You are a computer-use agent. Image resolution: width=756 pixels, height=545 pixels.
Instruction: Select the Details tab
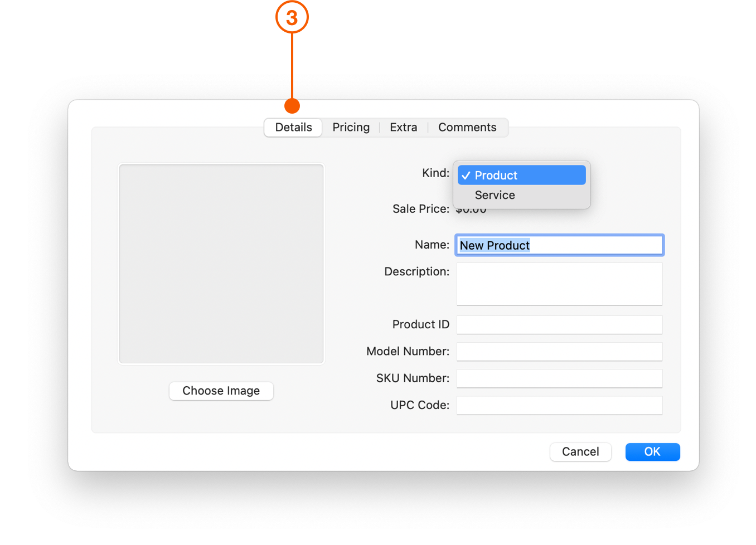click(x=293, y=127)
